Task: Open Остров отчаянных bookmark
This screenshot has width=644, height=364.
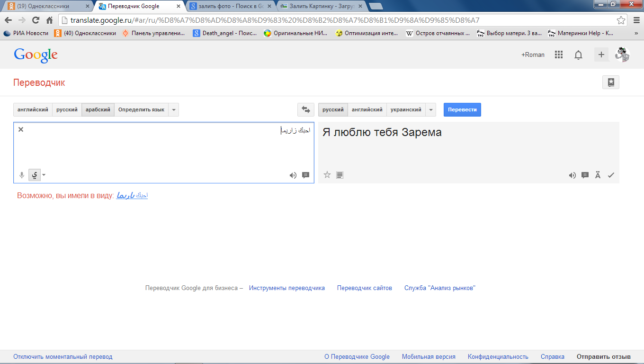Action: point(438,33)
